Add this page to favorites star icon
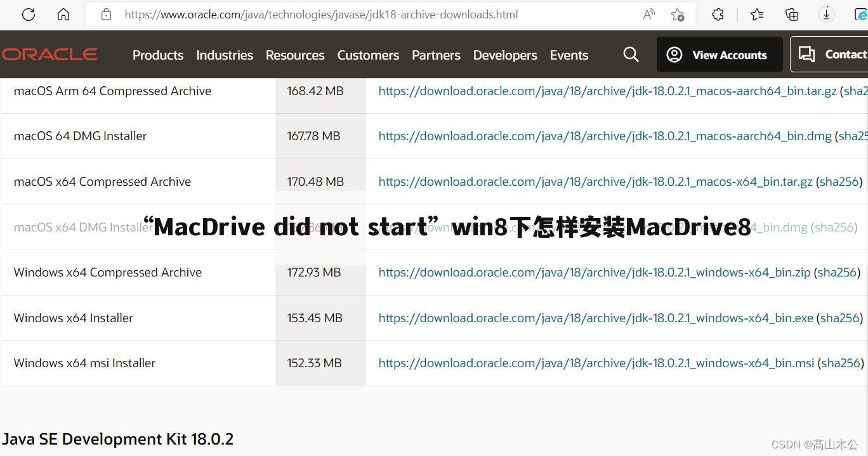The height and width of the screenshot is (456, 868). [678, 14]
